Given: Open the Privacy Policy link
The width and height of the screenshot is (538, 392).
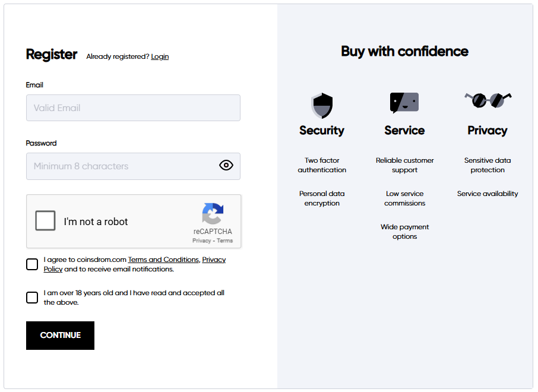Looking at the screenshot, I should 214,260.
